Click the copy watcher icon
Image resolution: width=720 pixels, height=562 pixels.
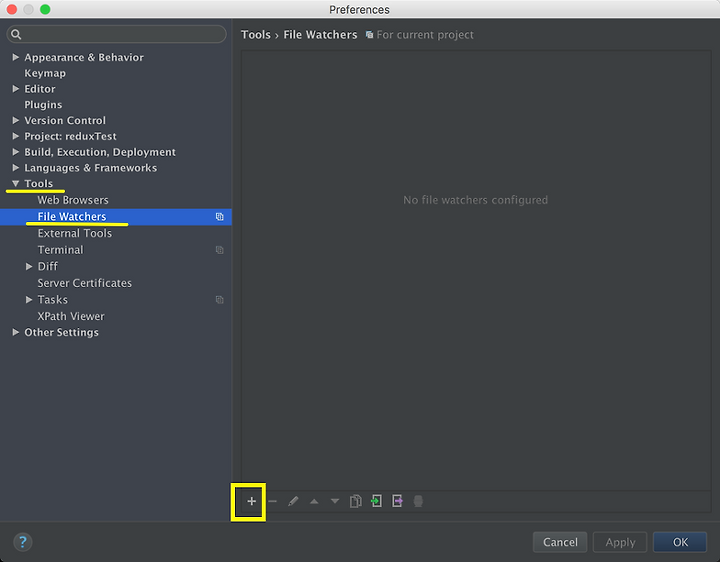[355, 501]
